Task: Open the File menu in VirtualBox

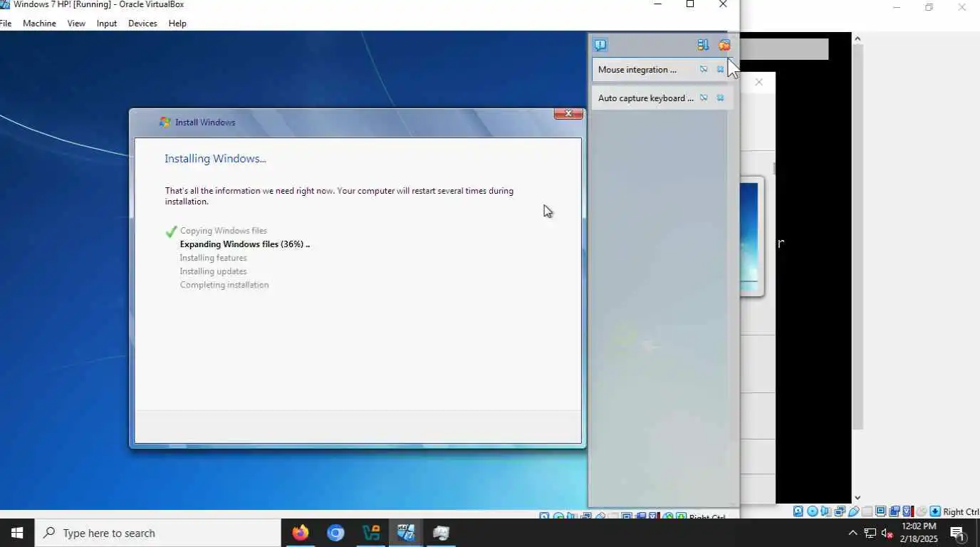Action: [5, 24]
